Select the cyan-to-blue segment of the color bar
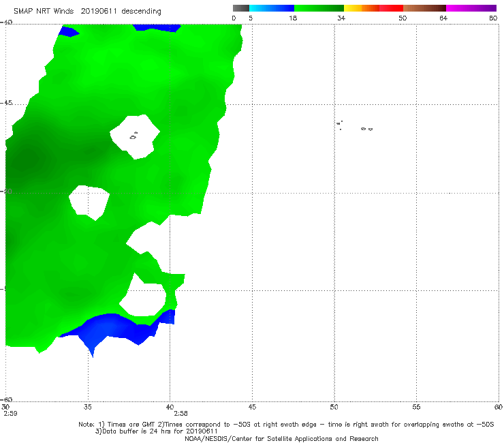The width and height of the screenshot is (504, 443). tap(272, 8)
